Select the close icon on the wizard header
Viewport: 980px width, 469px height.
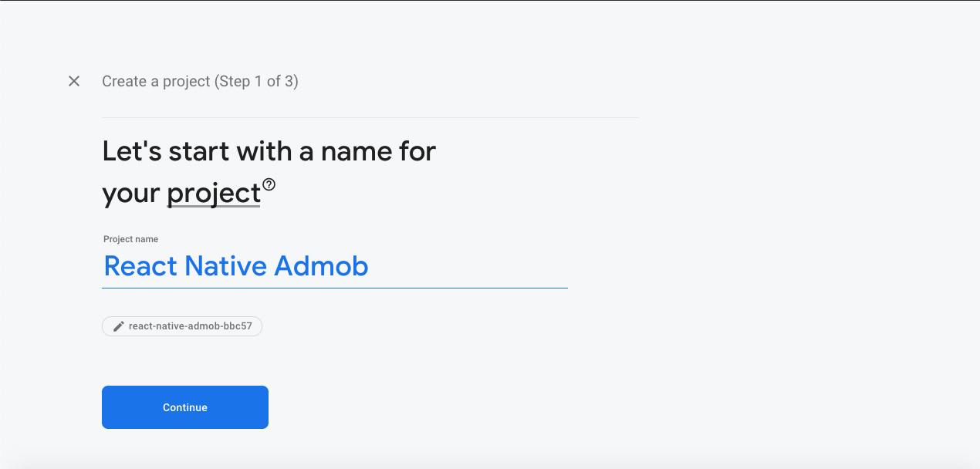click(73, 80)
